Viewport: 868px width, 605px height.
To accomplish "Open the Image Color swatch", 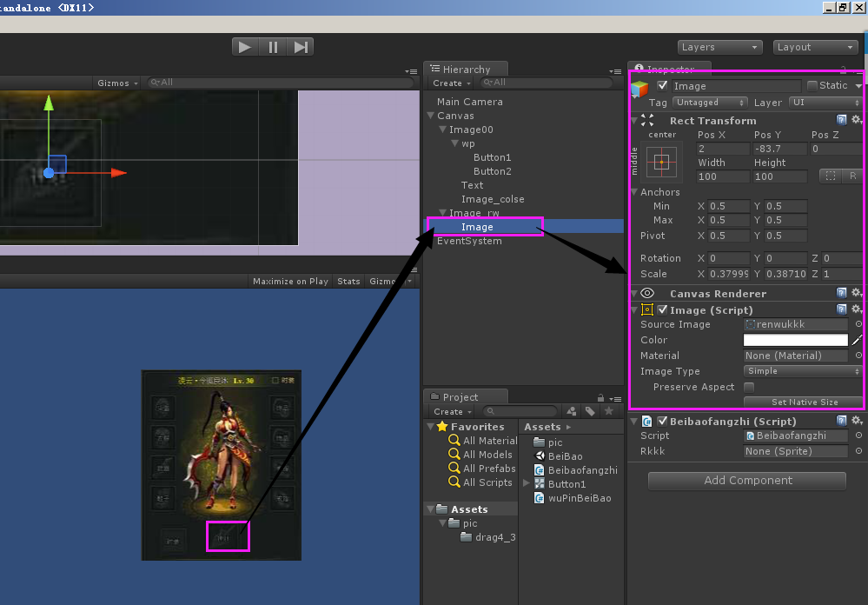I will 796,340.
